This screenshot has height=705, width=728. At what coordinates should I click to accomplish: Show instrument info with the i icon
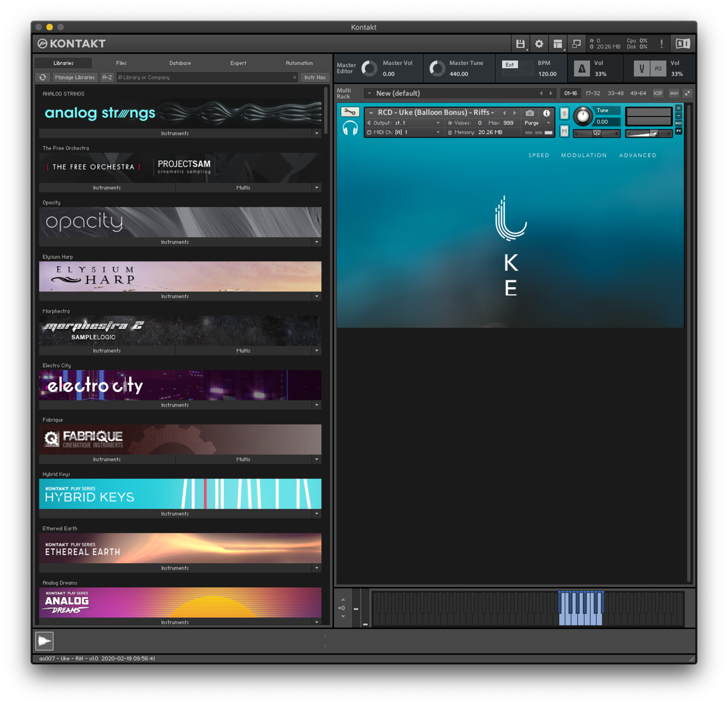click(x=547, y=113)
